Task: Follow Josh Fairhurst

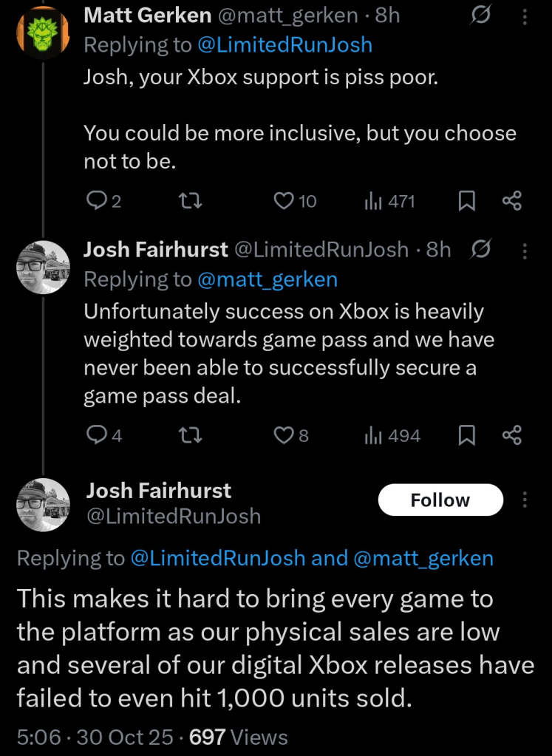Action: [440, 500]
